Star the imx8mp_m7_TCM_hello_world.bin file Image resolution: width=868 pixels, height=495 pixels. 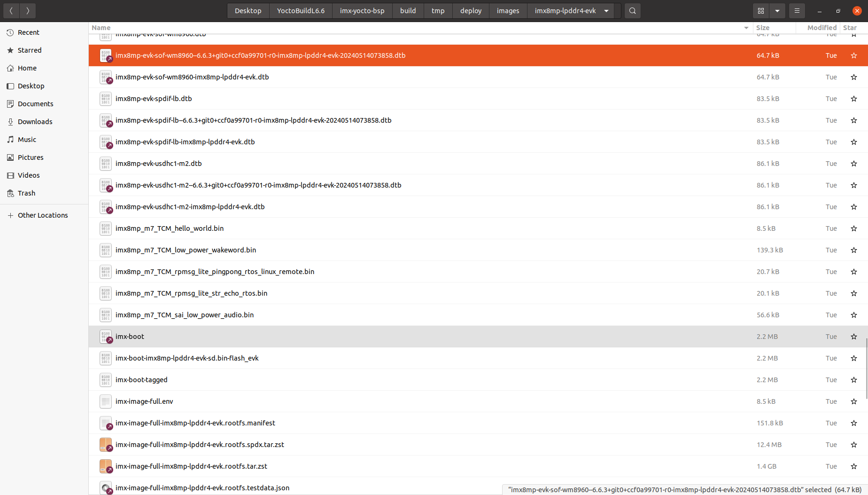tap(853, 228)
